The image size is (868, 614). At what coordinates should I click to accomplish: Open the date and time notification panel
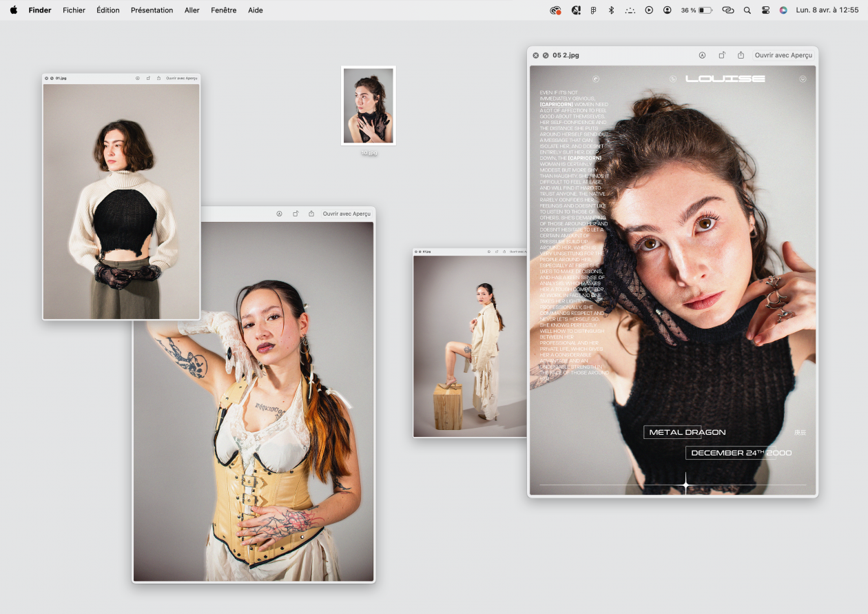827,10
